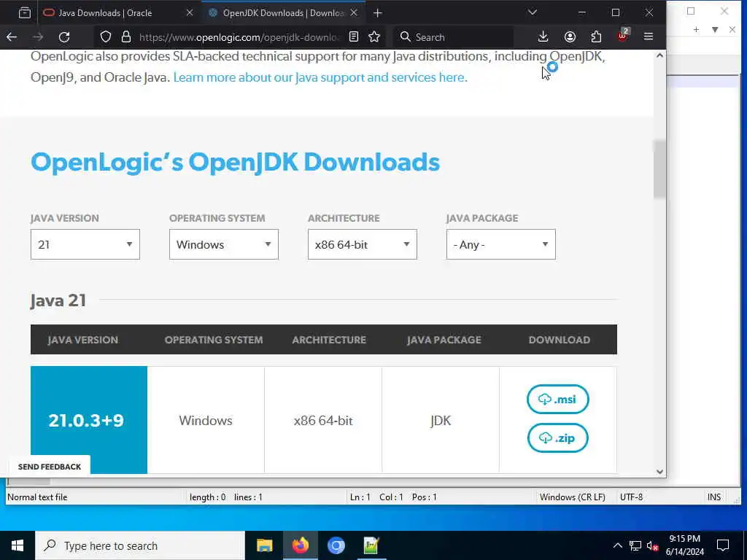747x560 pixels.
Task: Click the Windows cell in the table row
Action: (206, 420)
